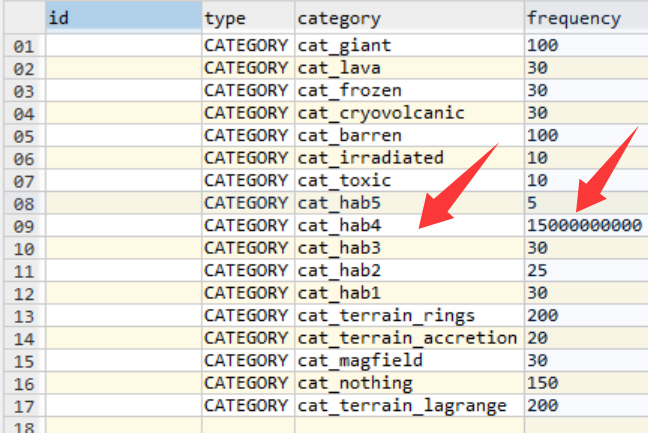The height and width of the screenshot is (433, 648).
Task: Click the cat_nothing category cell
Action: (x=410, y=383)
